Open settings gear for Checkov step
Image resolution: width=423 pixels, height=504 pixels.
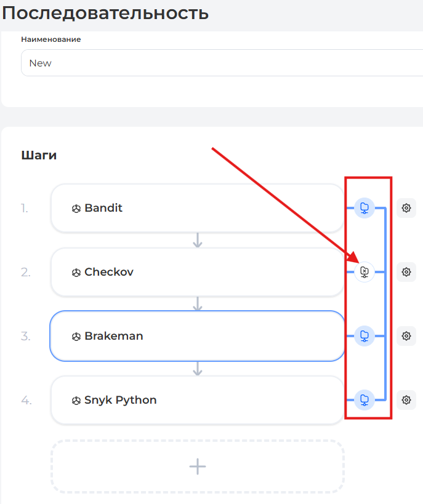406,271
